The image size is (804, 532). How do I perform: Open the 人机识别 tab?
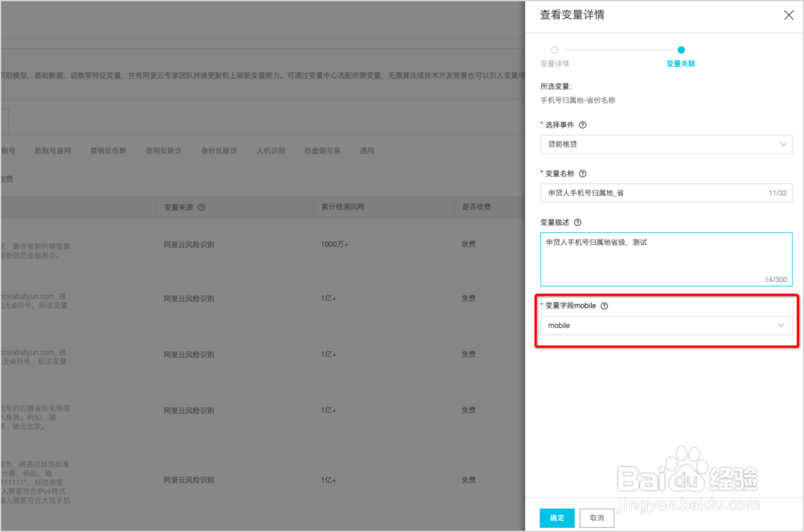pyautogui.click(x=271, y=150)
